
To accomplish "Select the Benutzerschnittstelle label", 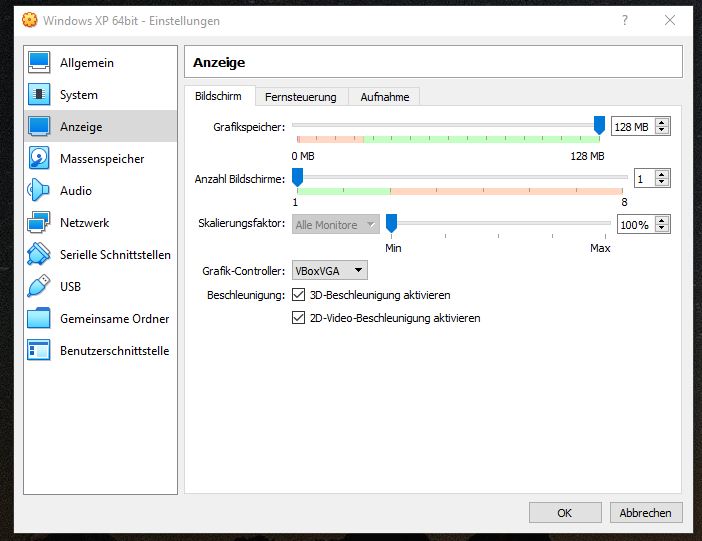I will pyautogui.click(x=115, y=351).
